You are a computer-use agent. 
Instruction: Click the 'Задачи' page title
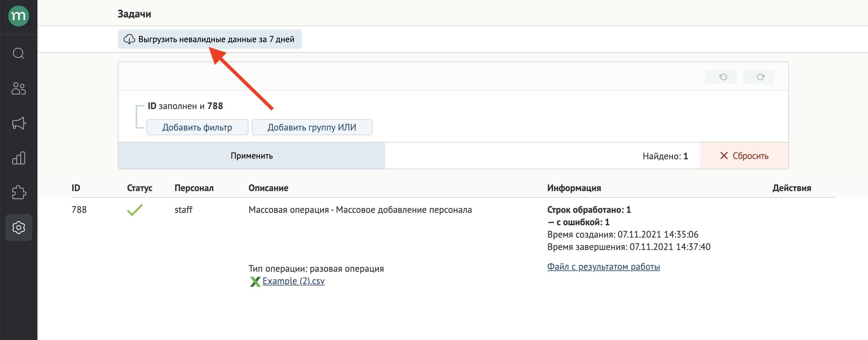click(134, 14)
